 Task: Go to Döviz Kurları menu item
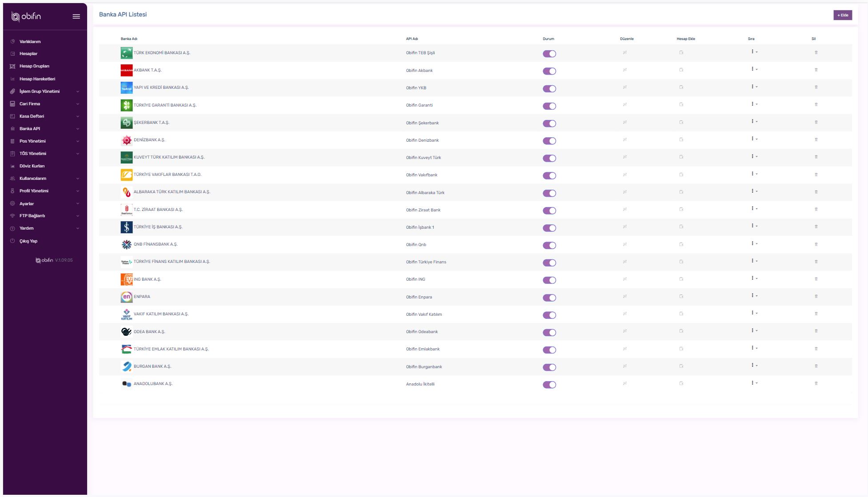pyautogui.click(x=32, y=166)
